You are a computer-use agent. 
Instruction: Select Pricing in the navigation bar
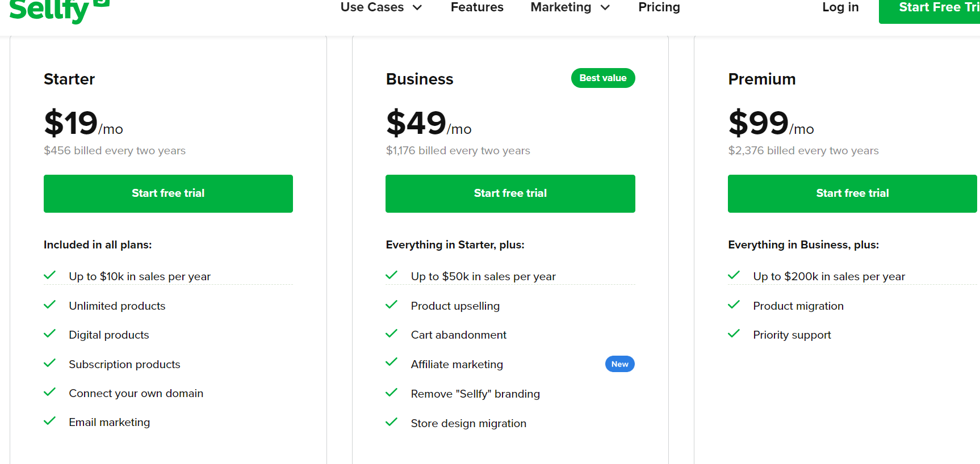659,7
